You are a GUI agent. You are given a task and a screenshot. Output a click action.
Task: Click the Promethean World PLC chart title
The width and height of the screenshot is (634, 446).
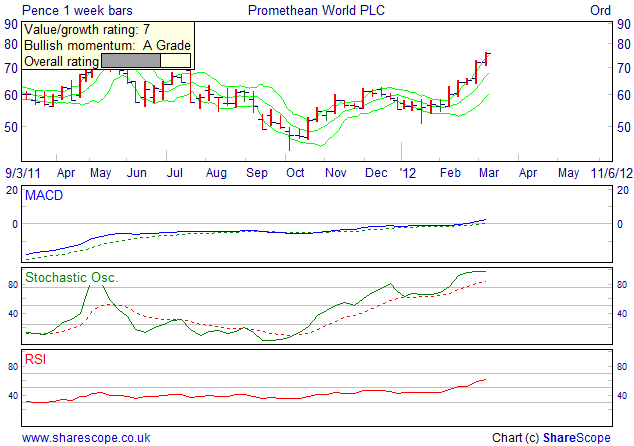click(316, 11)
